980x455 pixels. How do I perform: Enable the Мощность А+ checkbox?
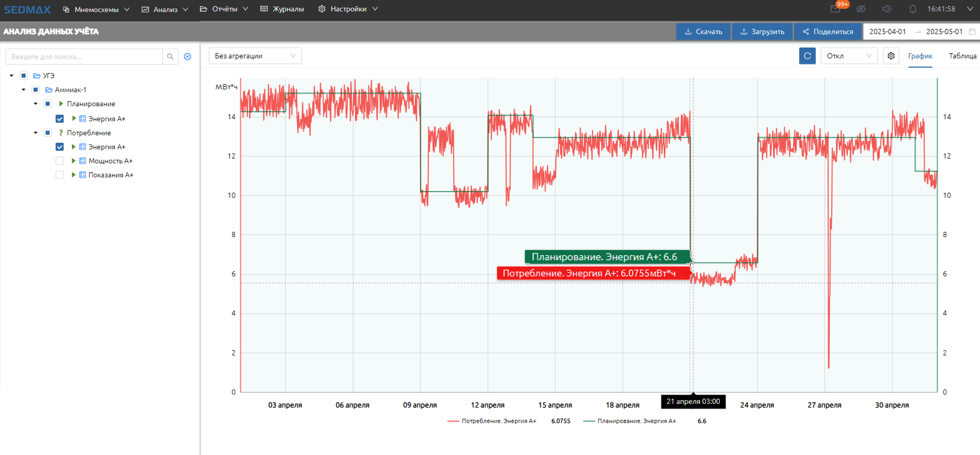60,161
